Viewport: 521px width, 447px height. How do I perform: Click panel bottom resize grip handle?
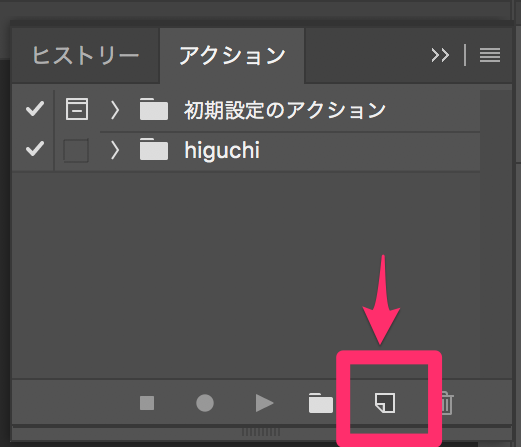(x=261, y=432)
